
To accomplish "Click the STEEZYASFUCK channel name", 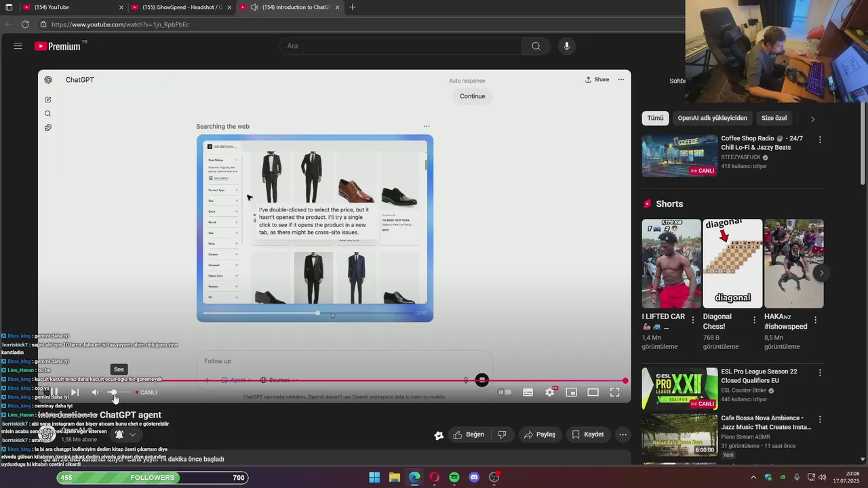I will [741, 157].
